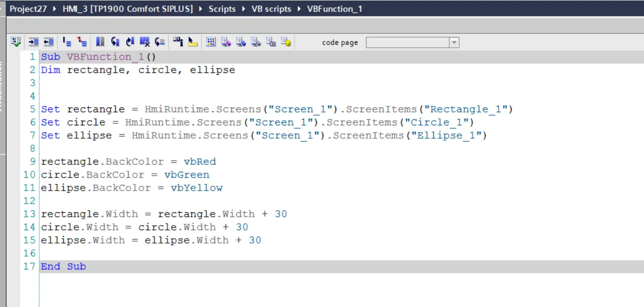Viewport: 644px width, 307px height.
Task: Click Project27 in the breadcrumb path
Action: (28, 9)
